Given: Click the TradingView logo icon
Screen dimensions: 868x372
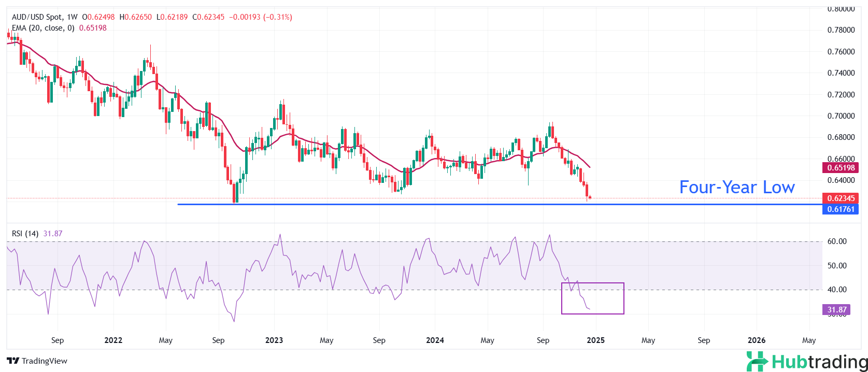Looking at the screenshot, I should click(13, 361).
